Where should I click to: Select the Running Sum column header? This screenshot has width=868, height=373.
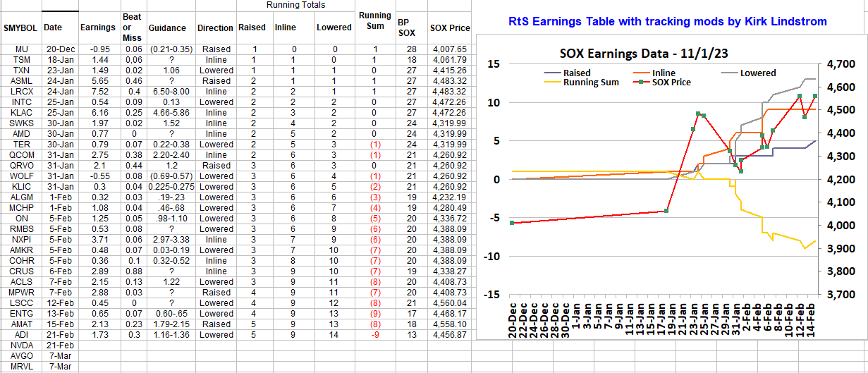374,21
